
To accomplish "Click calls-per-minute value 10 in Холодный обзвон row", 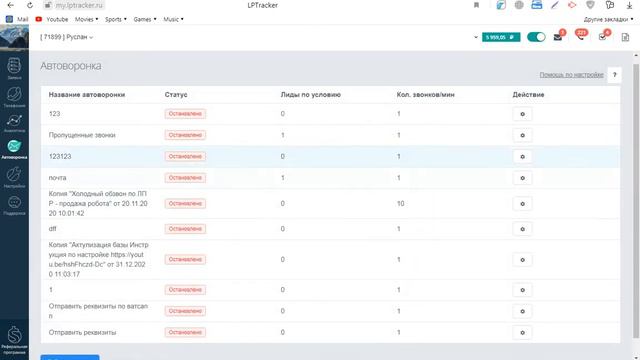I will click(x=400, y=203).
